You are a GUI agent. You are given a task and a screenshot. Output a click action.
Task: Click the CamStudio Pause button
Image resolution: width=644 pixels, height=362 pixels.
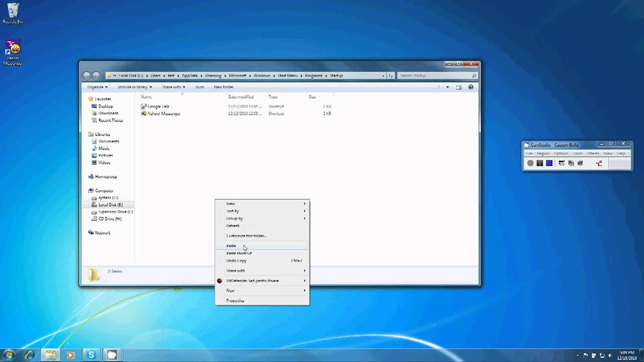[539, 163]
